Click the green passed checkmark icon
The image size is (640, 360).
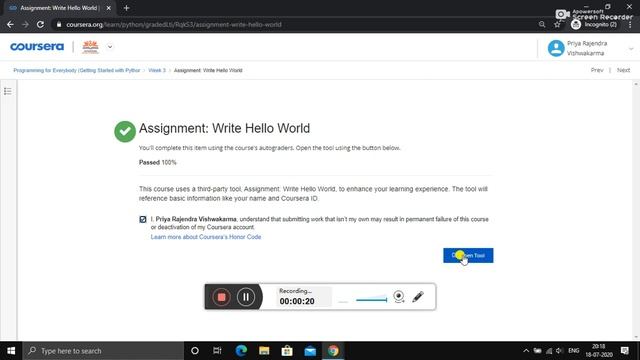click(x=125, y=131)
